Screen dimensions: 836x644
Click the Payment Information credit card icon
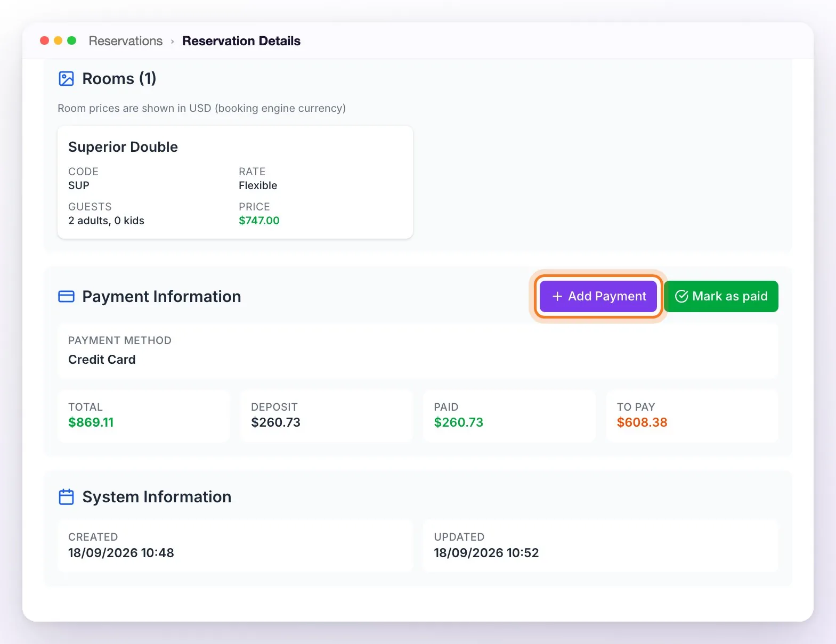pos(66,296)
